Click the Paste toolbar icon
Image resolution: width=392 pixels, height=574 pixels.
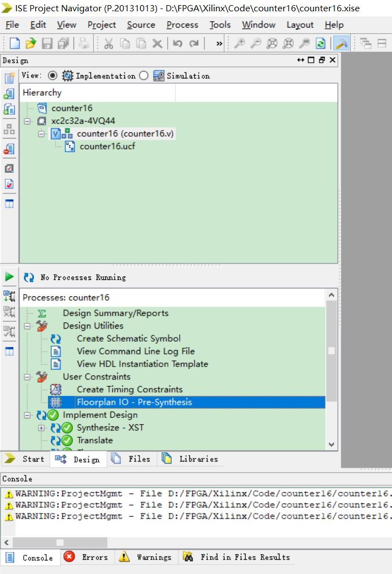pos(141,44)
